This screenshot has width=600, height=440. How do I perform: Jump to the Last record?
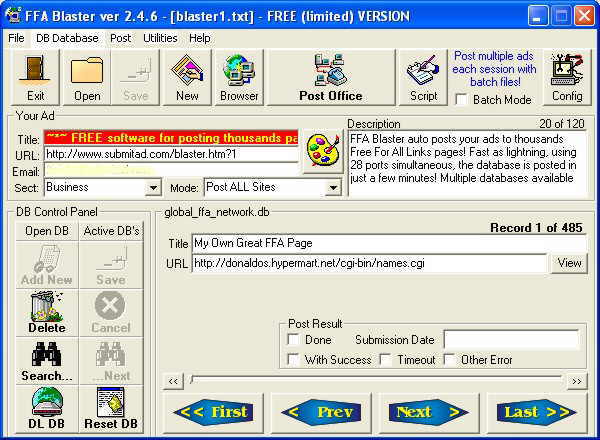click(x=537, y=412)
